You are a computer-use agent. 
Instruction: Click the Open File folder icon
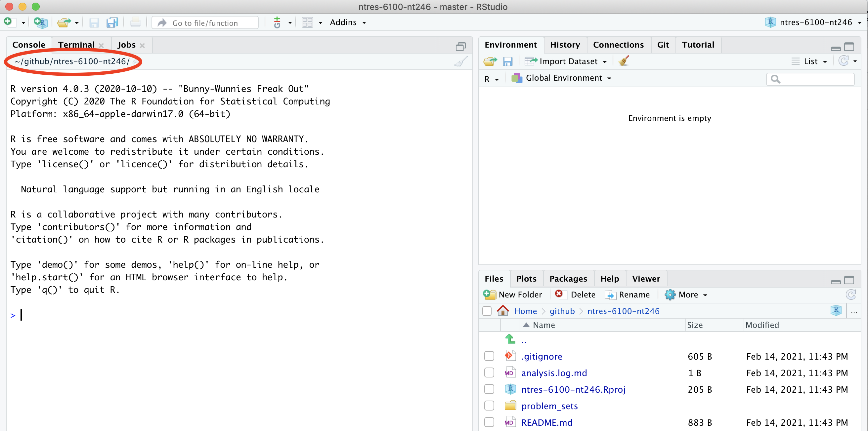pos(64,22)
